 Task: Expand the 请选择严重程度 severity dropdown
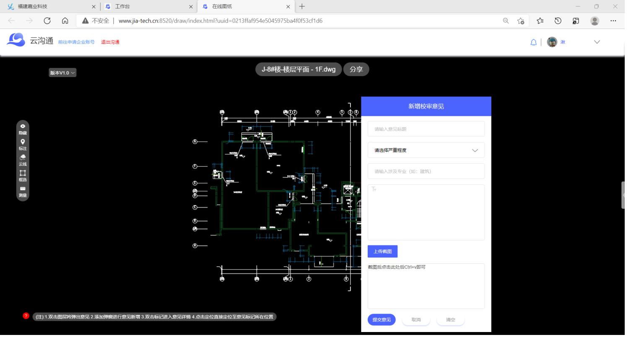click(x=426, y=150)
